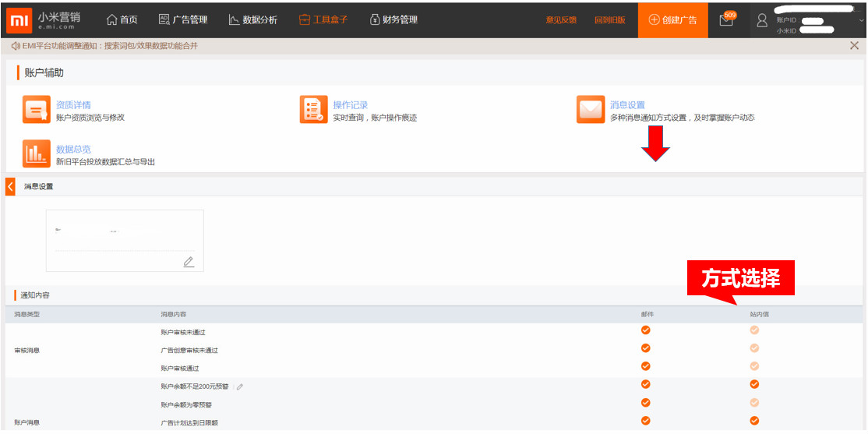
Task: Dismiss the EMI platform notice banner
Action: tap(854, 46)
